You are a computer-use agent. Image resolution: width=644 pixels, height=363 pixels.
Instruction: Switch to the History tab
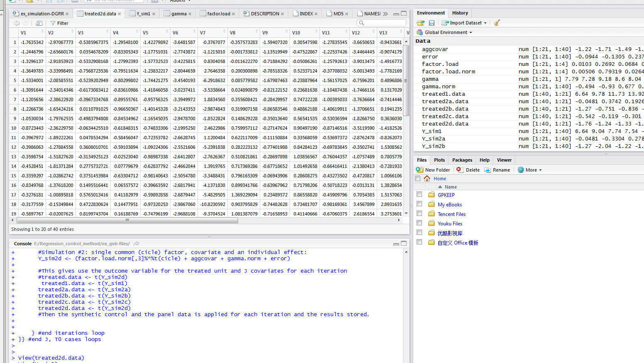pyautogui.click(x=460, y=13)
